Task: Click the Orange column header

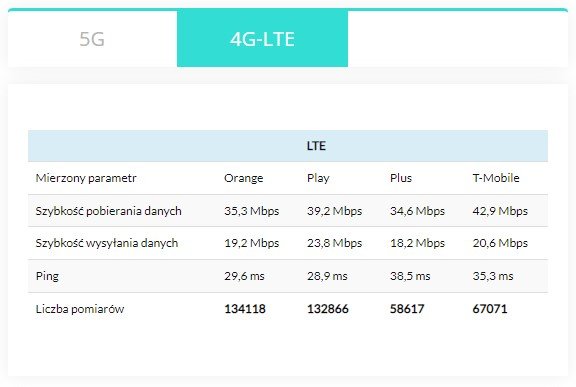Action: [244, 178]
